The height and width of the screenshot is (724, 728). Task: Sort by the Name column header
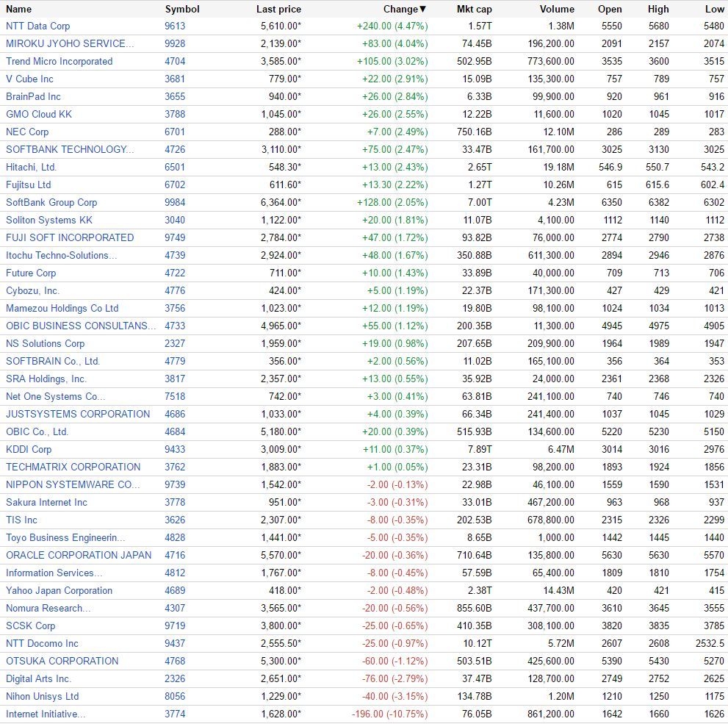[x=18, y=9]
